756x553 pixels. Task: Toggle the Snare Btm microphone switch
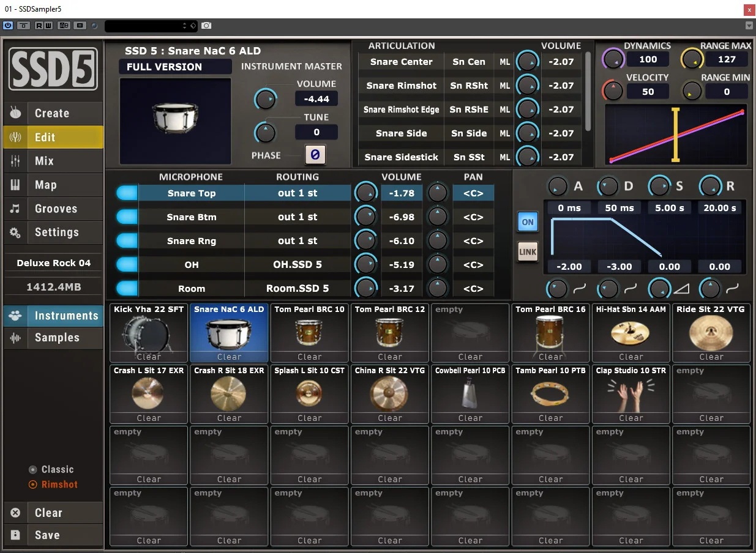coord(127,217)
